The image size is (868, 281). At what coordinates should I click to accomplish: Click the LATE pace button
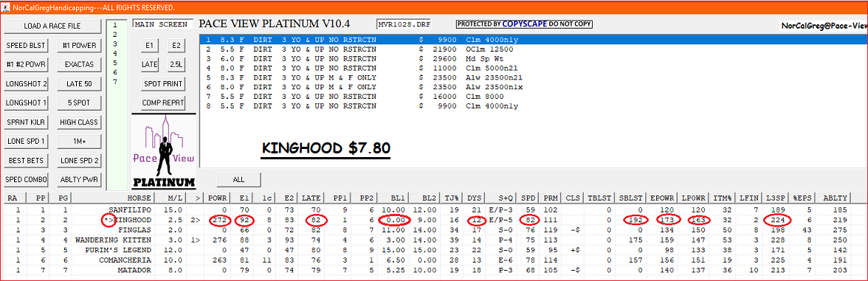[x=149, y=65]
